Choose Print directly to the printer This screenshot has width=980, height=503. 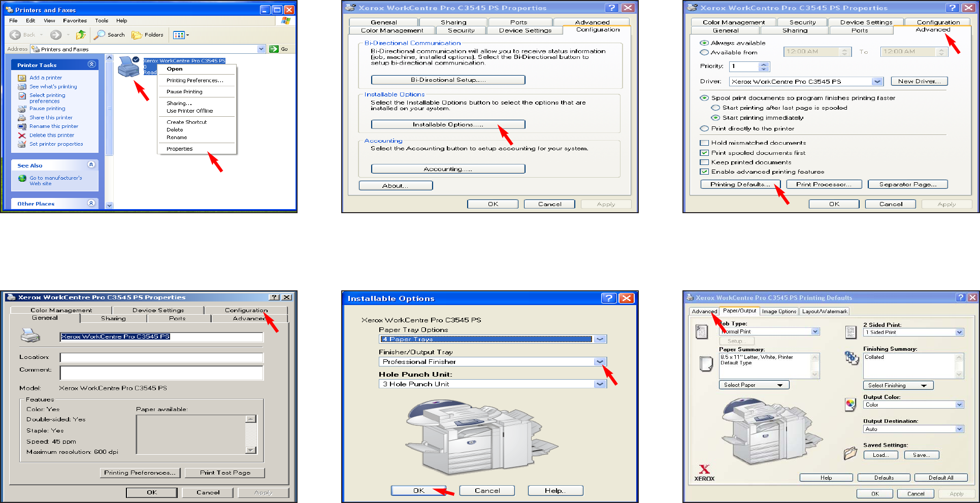pos(704,128)
